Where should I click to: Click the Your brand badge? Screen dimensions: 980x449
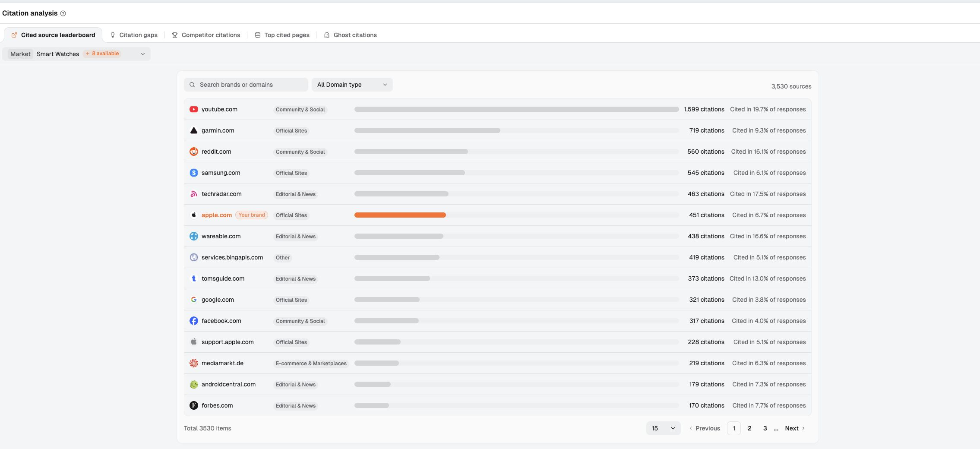coord(252,215)
